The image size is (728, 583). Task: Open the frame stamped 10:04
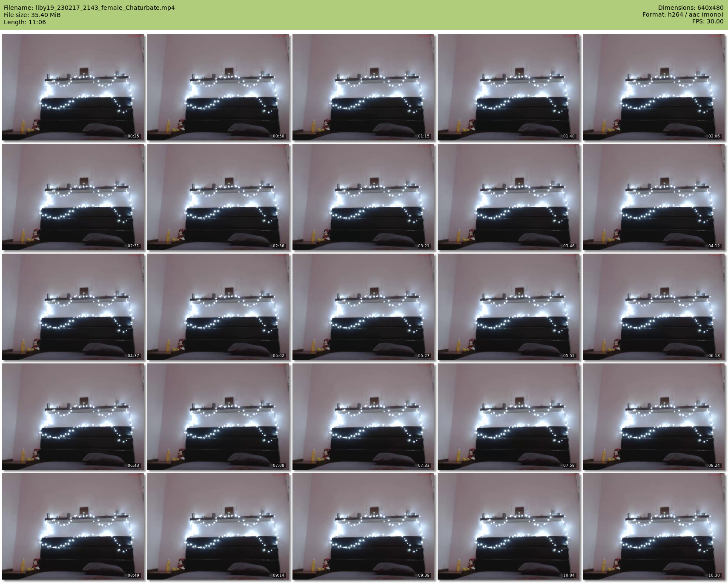[x=508, y=526]
